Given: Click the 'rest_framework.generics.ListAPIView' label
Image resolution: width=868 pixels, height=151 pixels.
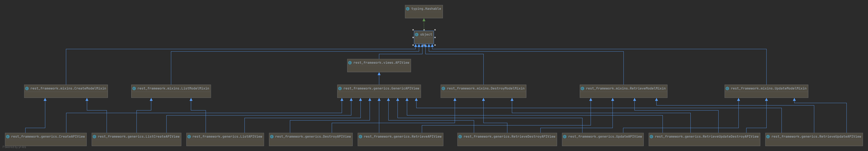Looking at the screenshot, I should (x=227, y=137).
